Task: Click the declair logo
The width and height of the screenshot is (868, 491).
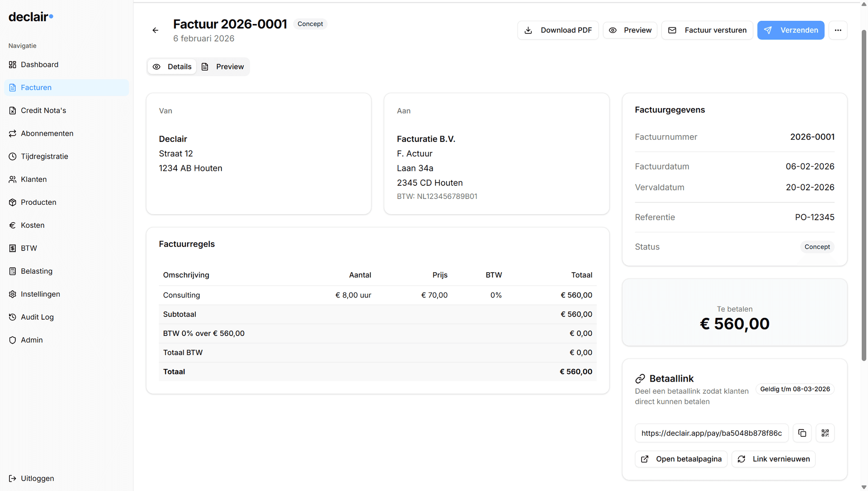Action: pyautogui.click(x=31, y=17)
